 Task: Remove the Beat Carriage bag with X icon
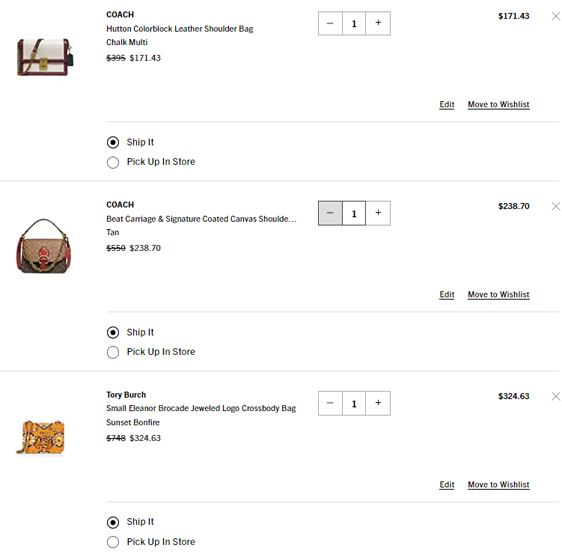[556, 206]
